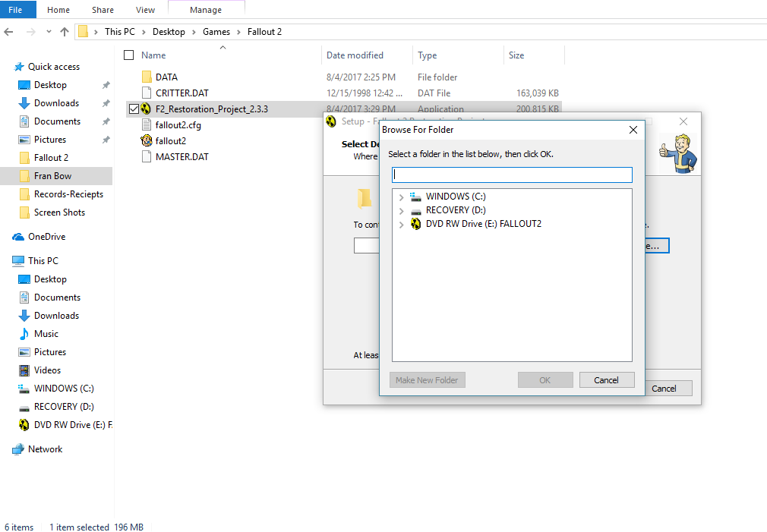Open RECOVERY (D:) in the sidebar
767x532 pixels.
64,407
